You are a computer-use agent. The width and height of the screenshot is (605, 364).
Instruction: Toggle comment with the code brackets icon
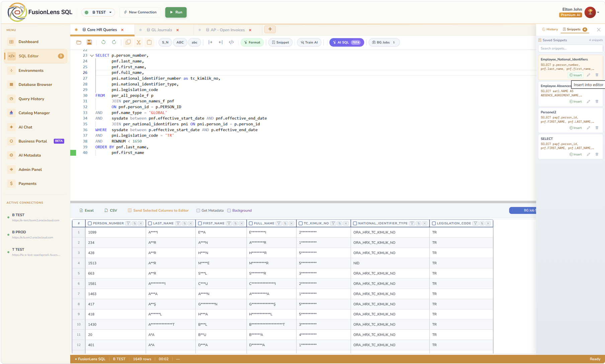point(231,42)
